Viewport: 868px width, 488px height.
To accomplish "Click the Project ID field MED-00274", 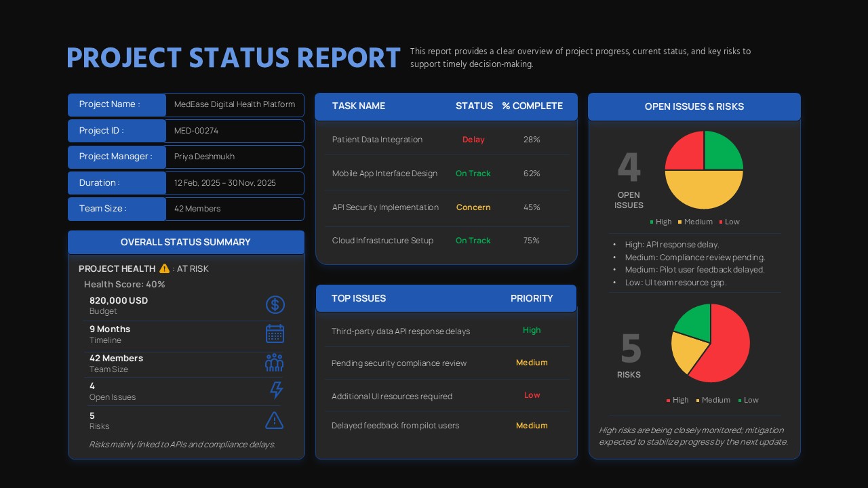I will pyautogui.click(x=235, y=131).
